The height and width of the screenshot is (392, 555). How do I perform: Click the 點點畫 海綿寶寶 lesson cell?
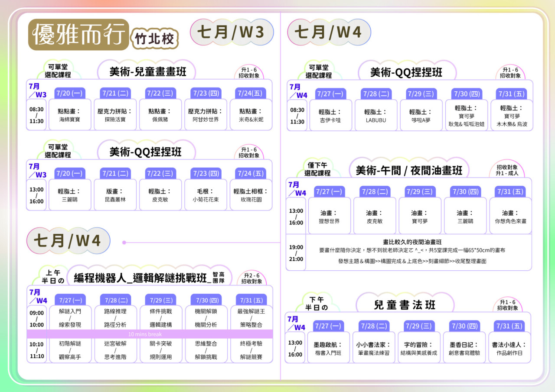(69, 115)
